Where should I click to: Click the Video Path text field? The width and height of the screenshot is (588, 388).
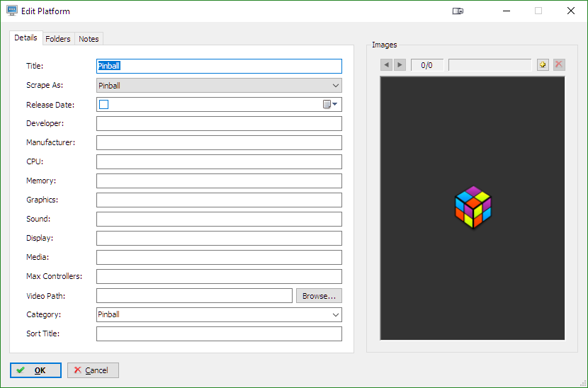click(194, 296)
